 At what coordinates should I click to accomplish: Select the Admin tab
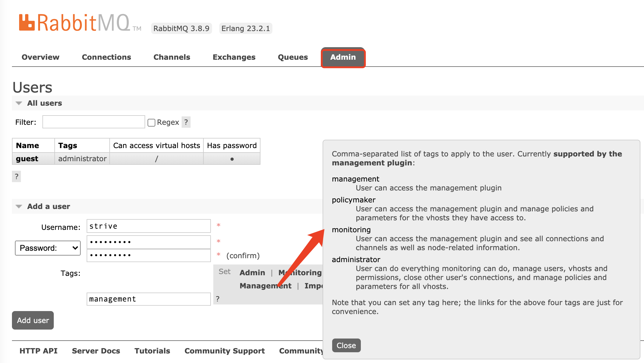tap(343, 57)
